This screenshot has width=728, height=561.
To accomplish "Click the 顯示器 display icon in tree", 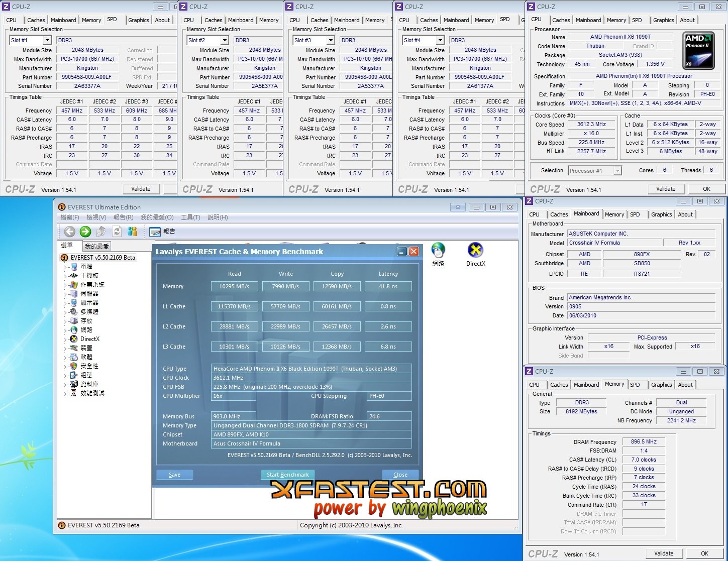I will [x=74, y=303].
